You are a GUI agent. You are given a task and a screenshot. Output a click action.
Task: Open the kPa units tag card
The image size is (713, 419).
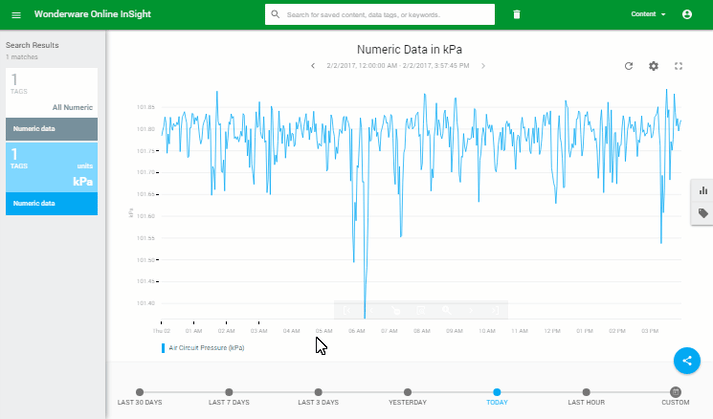point(52,167)
